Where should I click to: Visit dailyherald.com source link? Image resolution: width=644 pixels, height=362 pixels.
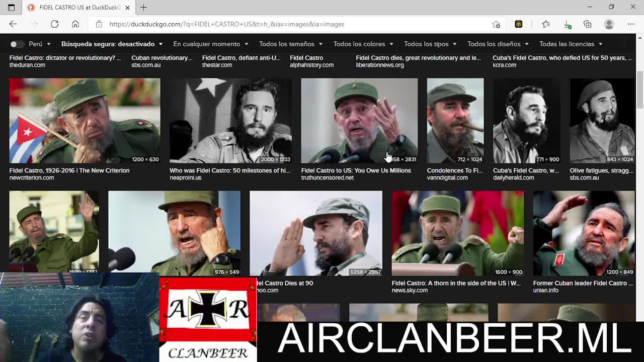pos(513,177)
